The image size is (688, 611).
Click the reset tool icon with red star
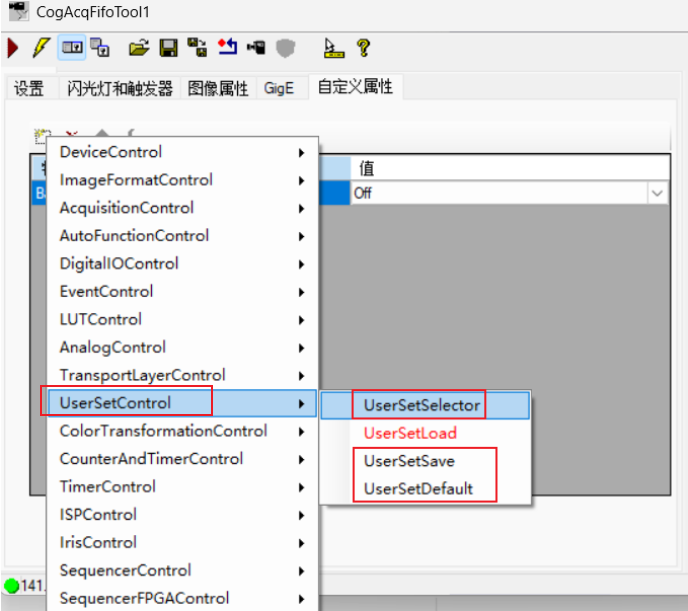tap(227, 47)
